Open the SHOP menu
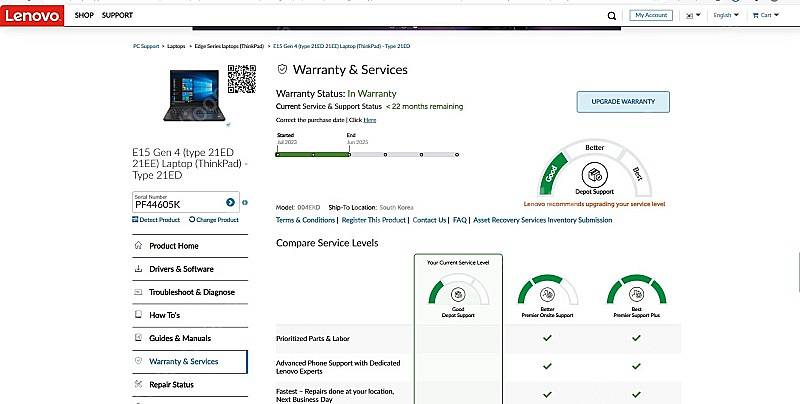 tap(84, 15)
